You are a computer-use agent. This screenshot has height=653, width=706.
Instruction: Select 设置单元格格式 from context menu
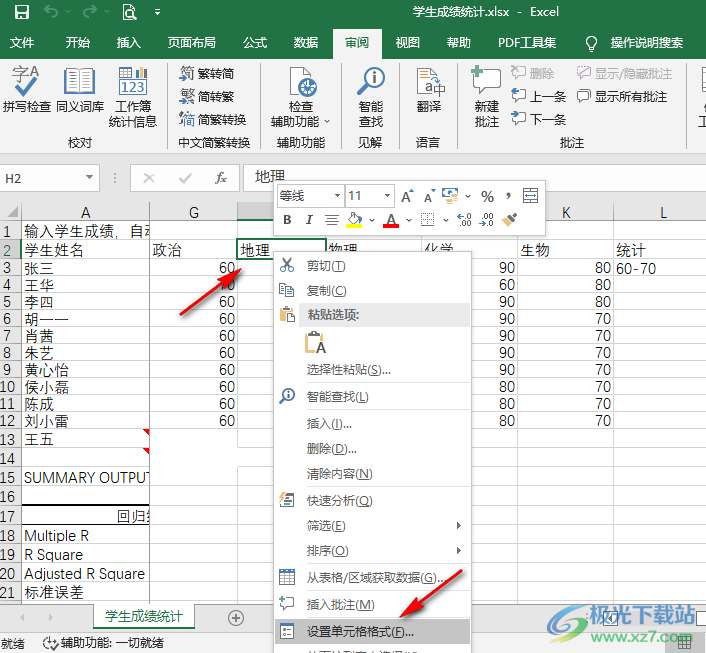360,631
